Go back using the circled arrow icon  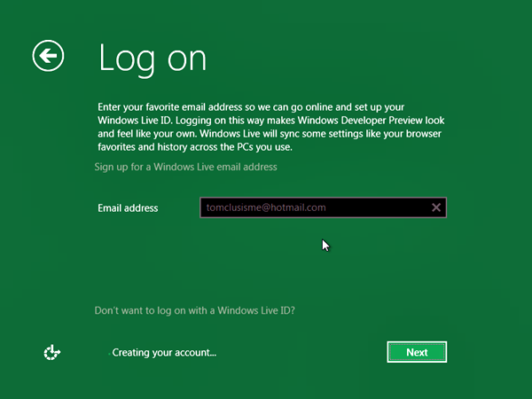pos(48,56)
